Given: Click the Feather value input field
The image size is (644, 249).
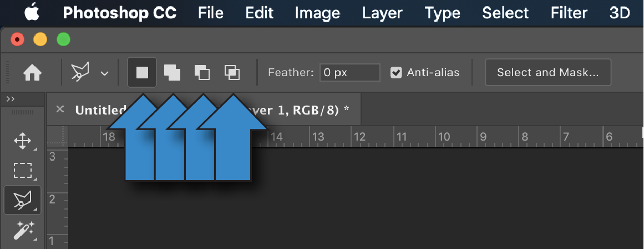Looking at the screenshot, I should 349,72.
